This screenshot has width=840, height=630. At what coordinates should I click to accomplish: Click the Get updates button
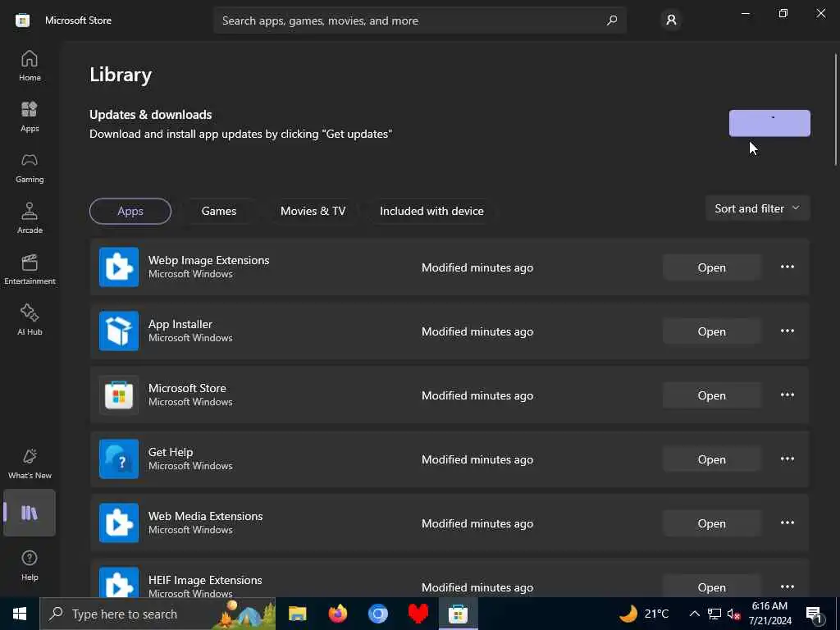pos(769,123)
